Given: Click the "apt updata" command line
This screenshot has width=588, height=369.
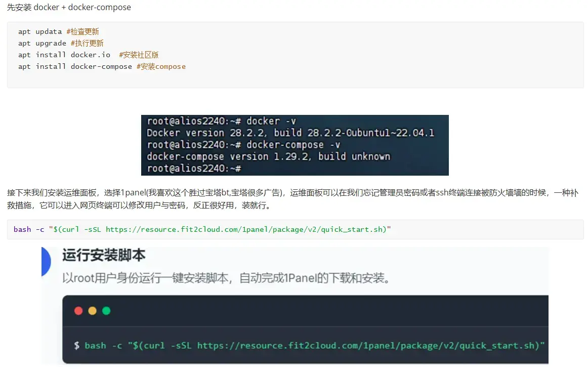Looking at the screenshot, I should (40, 31).
